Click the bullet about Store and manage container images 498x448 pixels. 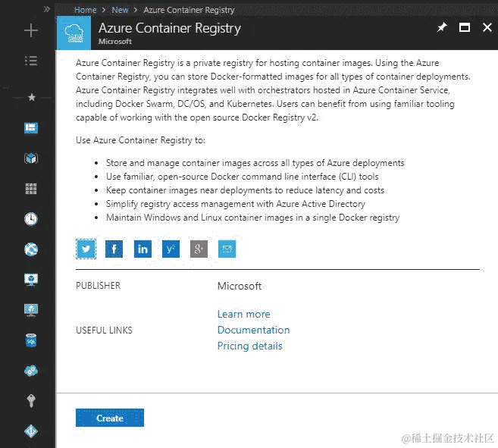click(x=255, y=163)
